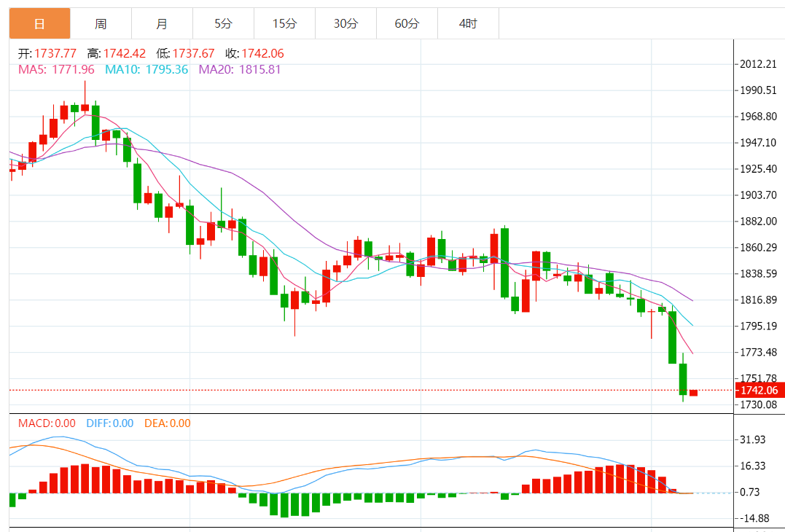The width and height of the screenshot is (785, 532).
Task: Click the high price 1742.42 value
Action: (125, 53)
